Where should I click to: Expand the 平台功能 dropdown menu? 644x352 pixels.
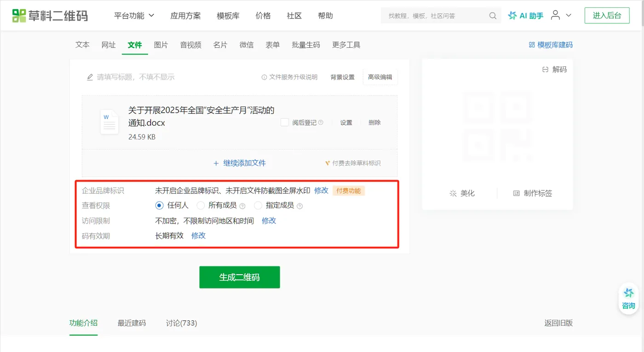(x=134, y=16)
